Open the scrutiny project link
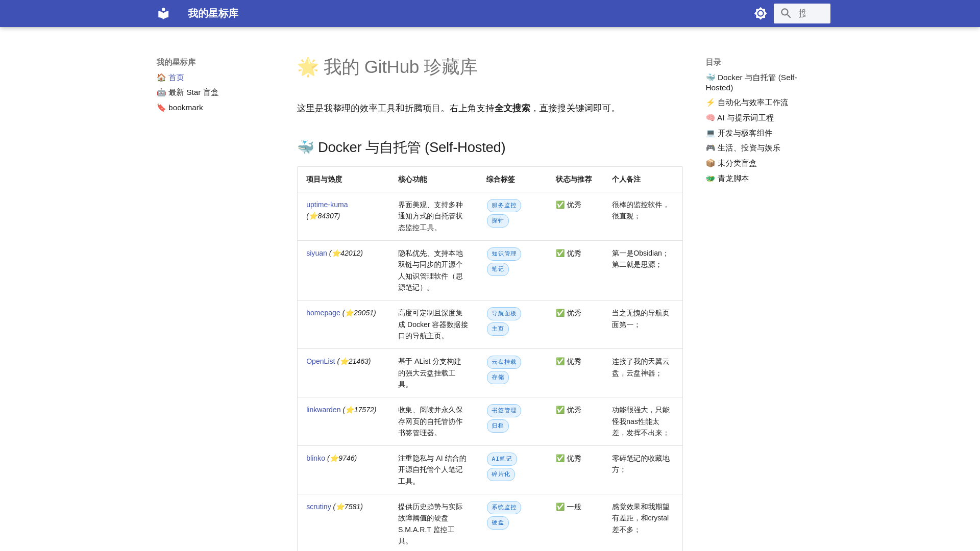 [x=318, y=507]
